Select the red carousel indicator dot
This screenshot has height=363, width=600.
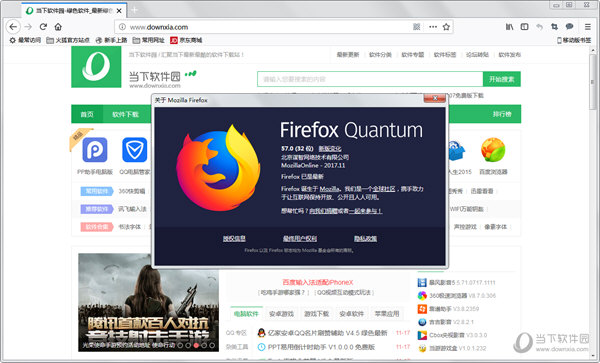(196, 345)
